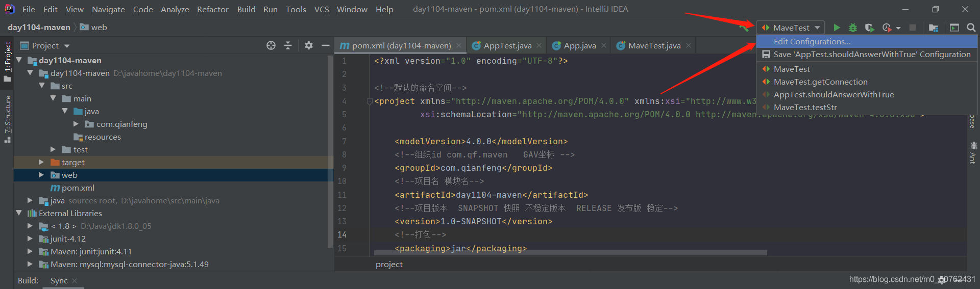The height and width of the screenshot is (289, 980).
Task: Run with Coverage shield icon
Action: pyautogui.click(x=870, y=28)
